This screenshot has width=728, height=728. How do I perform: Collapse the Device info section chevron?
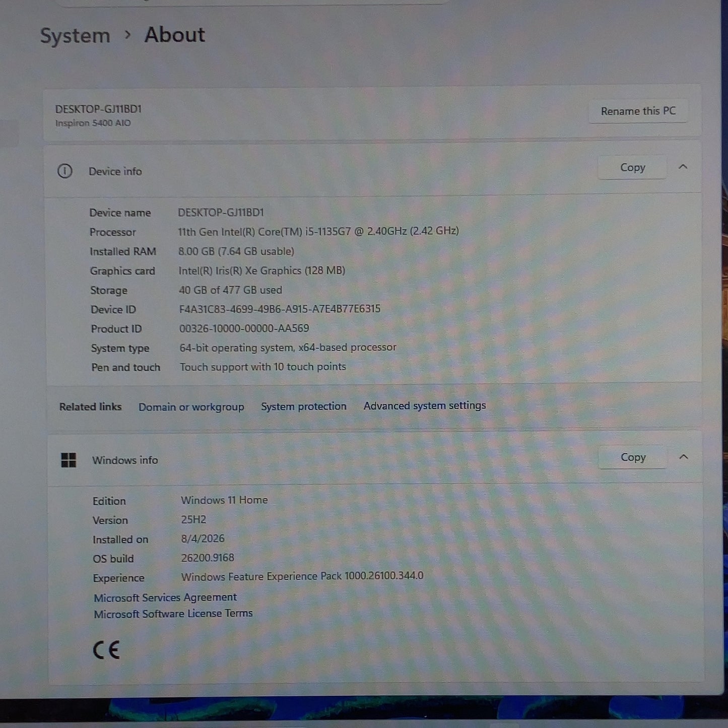(x=683, y=167)
